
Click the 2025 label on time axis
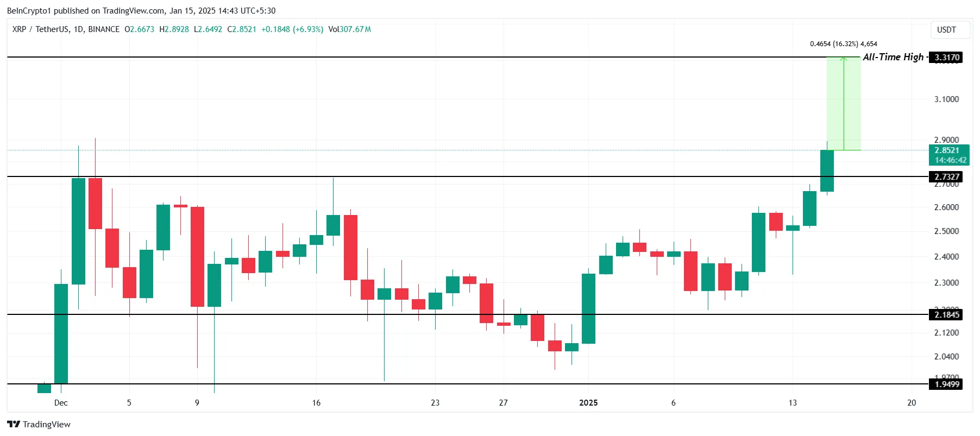pyautogui.click(x=588, y=403)
